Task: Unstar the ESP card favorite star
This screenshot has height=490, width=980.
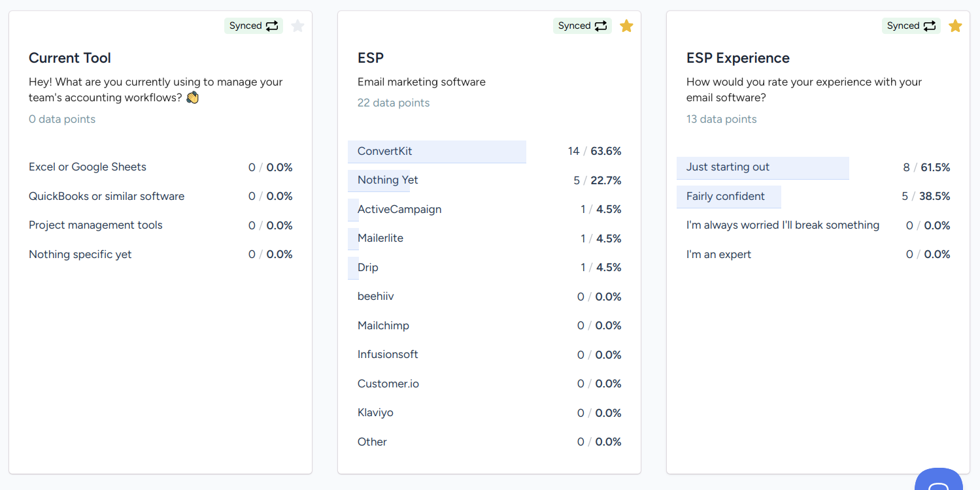Action: click(626, 26)
